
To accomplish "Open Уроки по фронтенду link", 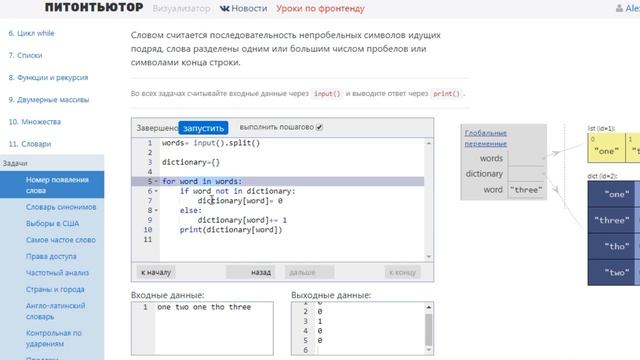I will coord(320,8).
